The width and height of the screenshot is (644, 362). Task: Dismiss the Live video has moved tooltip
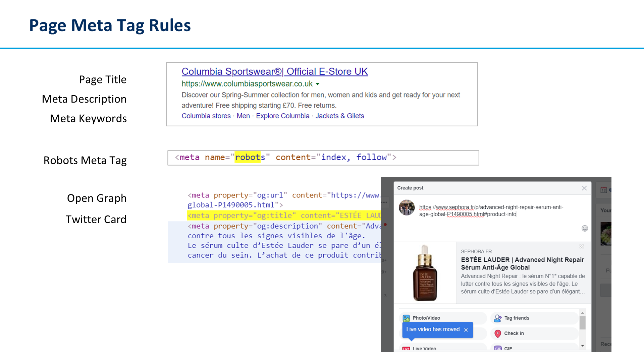point(466,330)
